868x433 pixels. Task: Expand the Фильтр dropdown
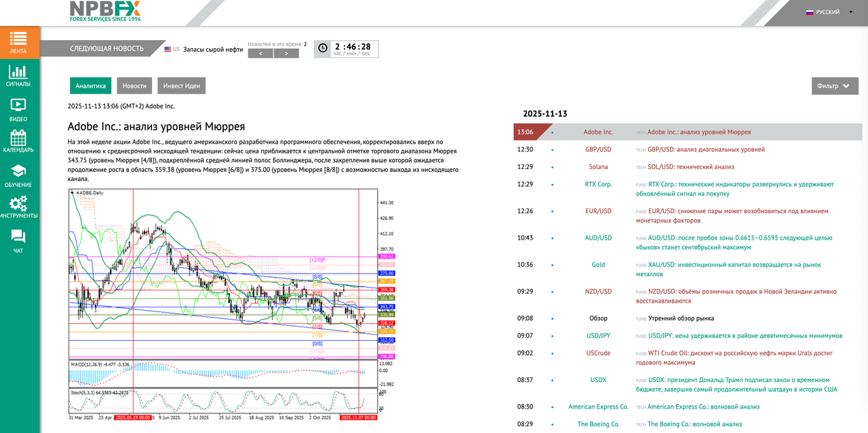(x=834, y=86)
